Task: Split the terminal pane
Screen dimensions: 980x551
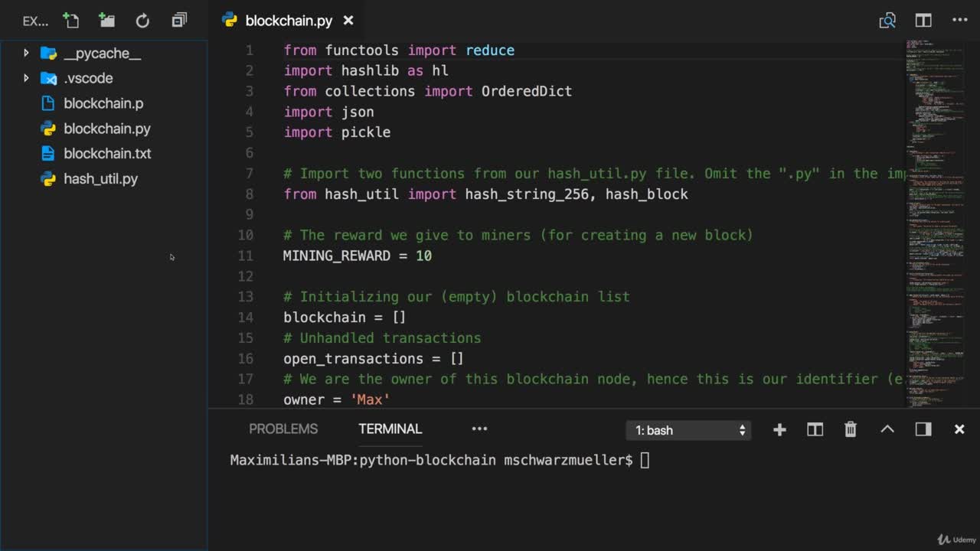Action: [815, 430]
